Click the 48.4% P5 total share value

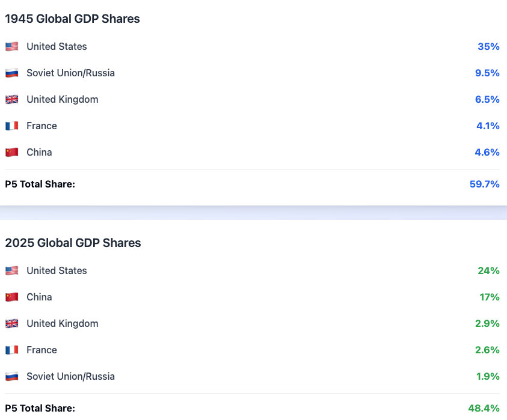coord(484,408)
